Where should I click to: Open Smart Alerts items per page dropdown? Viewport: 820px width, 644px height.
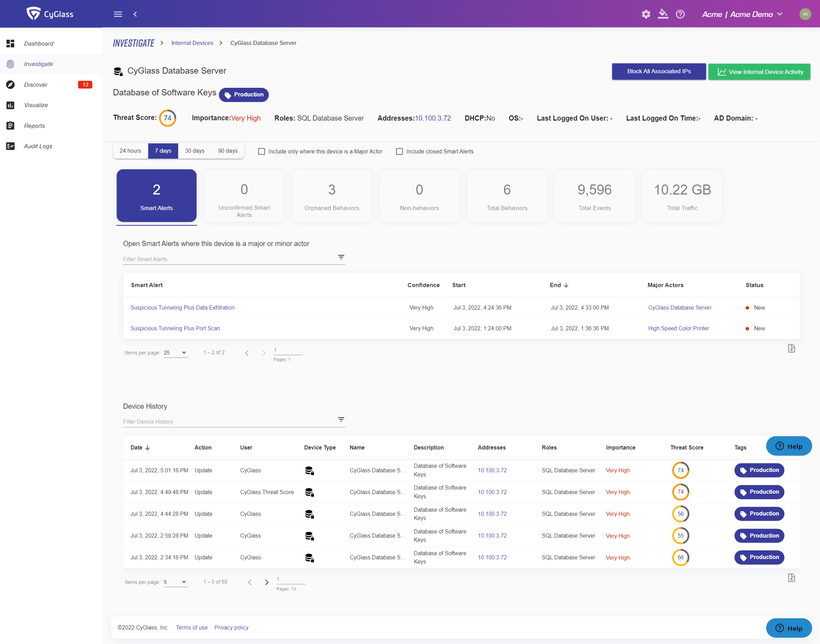click(x=175, y=352)
